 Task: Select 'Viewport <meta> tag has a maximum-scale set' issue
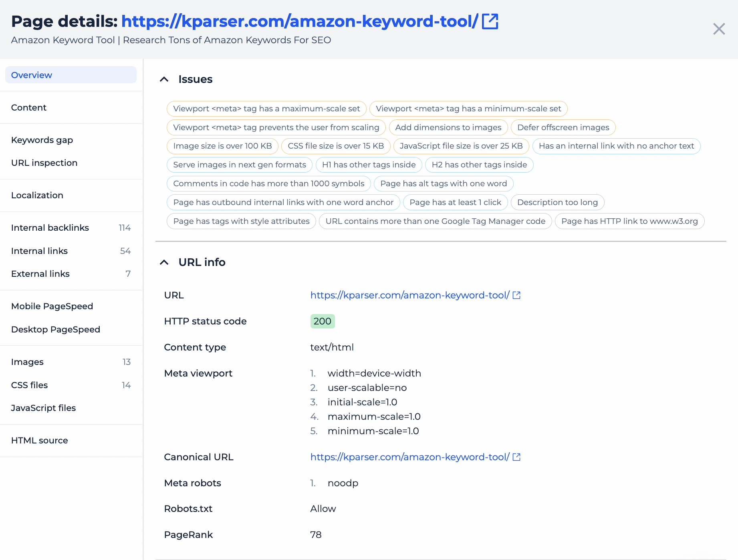click(x=266, y=109)
